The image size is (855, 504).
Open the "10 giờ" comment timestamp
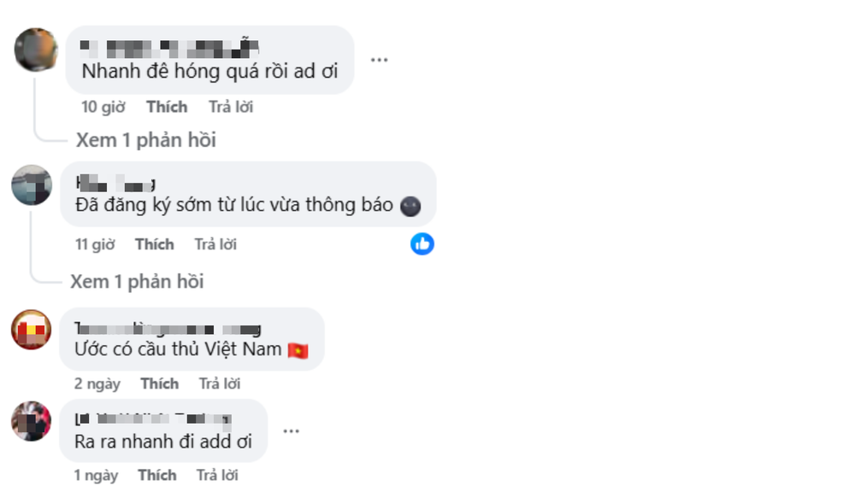[x=103, y=107]
